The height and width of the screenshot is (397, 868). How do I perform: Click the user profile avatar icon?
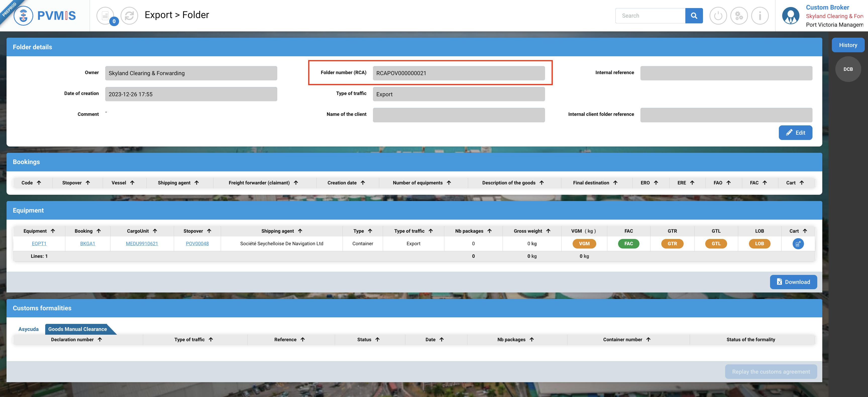(x=791, y=16)
